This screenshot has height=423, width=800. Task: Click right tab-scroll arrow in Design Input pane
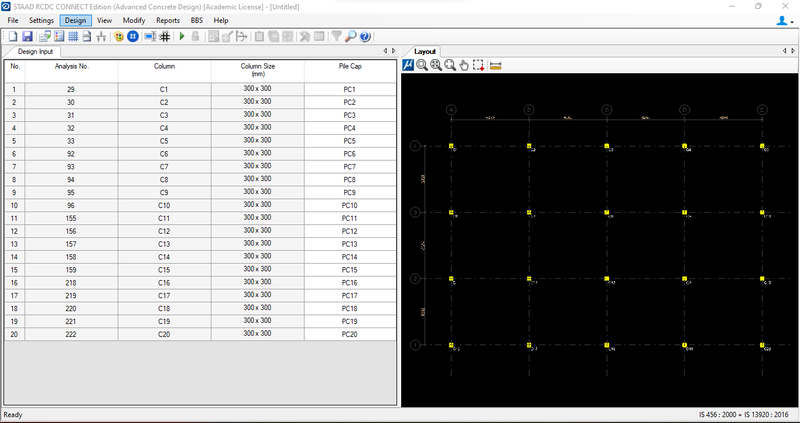(x=393, y=51)
